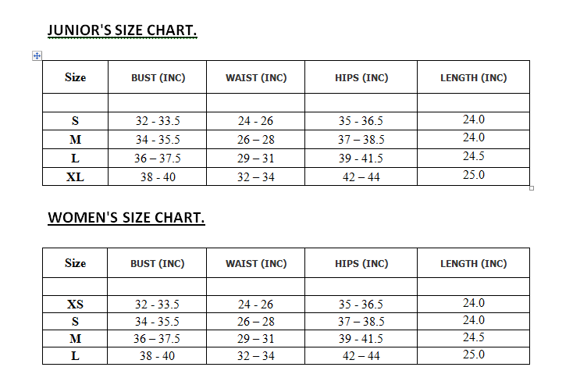Select the XL size cell in junior's table
The image size is (573, 392).
tap(75, 176)
